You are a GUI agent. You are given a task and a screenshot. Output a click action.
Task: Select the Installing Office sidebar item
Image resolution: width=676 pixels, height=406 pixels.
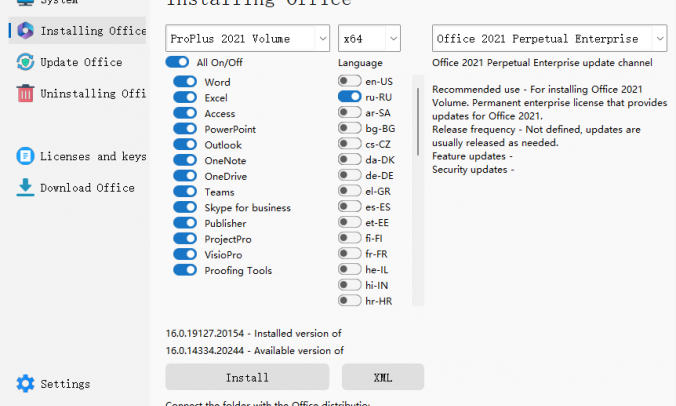pyautogui.click(x=78, y=31)
